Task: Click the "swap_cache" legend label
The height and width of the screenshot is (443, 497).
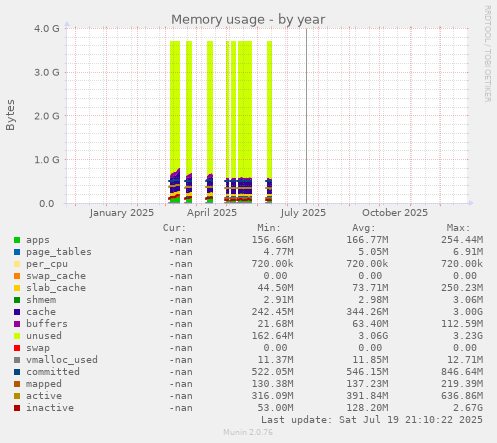Action: click(56, 276)
